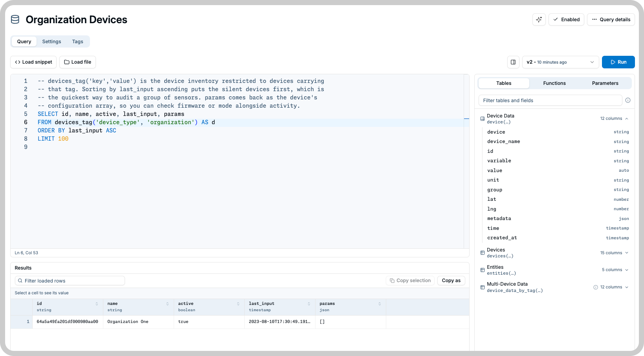This screenshot has width=644, height=356.
Task: Select the id cell 64a5a49fa201df000980aa00
Action: [x=68, y=322]
